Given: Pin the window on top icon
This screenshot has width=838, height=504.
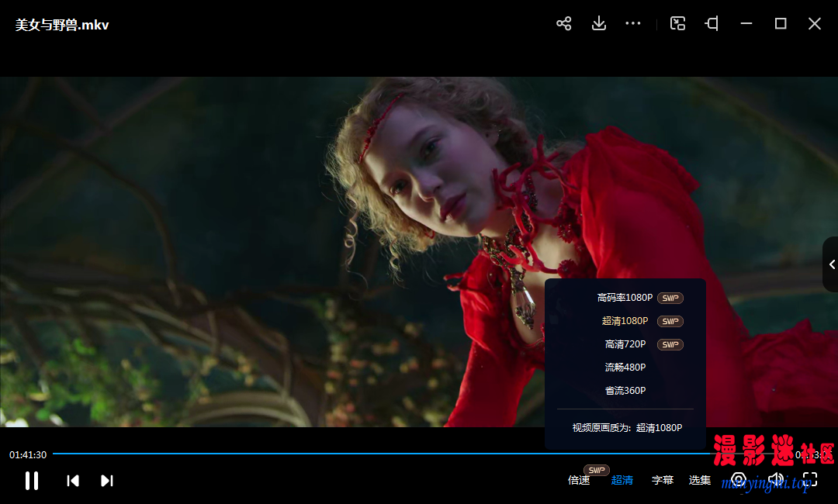Looking at the screenshot, I should [x=712, y=23].
